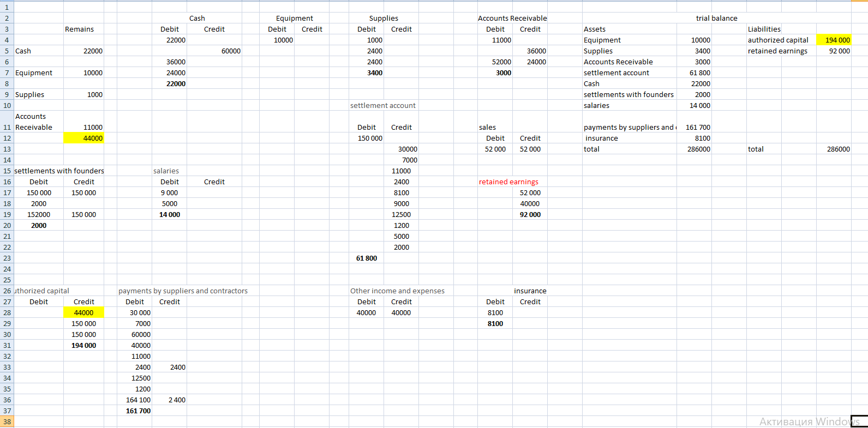Screen dimensions: 868x428
Task: Click the red 'retained earnings' label cell
Action: pyautogui.click(x=508, y=182)
